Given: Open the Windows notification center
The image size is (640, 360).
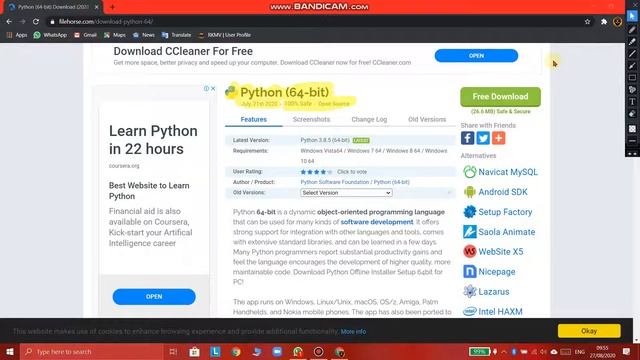Looking at the screenshot, I should (627, 351).
